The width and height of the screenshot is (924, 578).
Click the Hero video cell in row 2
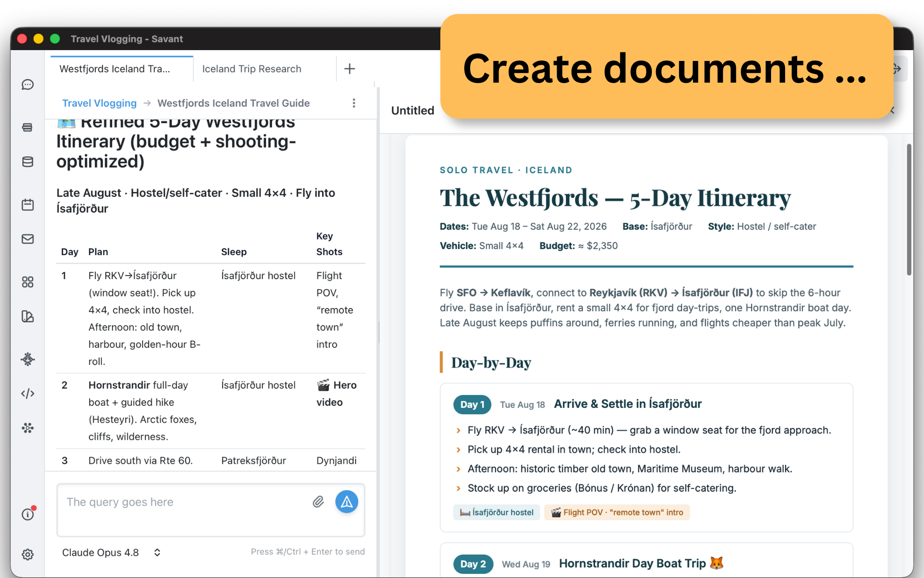337,394
